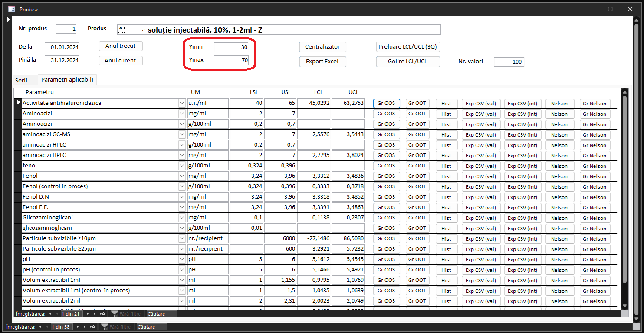The width and height of the screenshot is (644, 333).
Task: Click the LCL value -27,1486
Action: tap(315, 238)
